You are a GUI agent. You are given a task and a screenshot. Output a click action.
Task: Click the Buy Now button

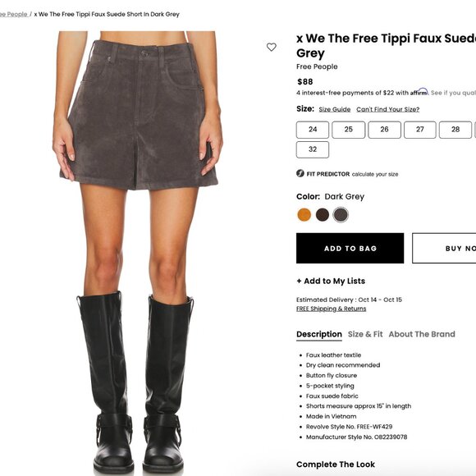(x=444, y=248)
